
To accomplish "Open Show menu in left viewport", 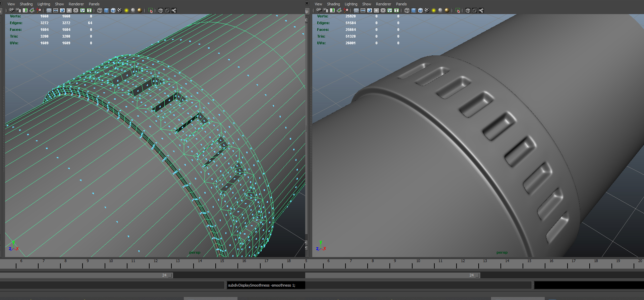I will click(59, 4).
